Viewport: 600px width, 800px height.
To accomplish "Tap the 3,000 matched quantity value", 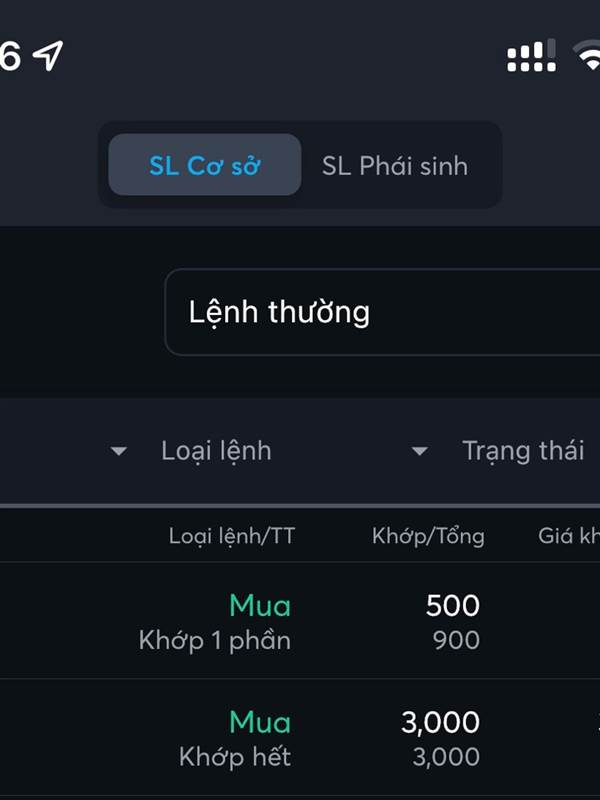I will (440, 722).
